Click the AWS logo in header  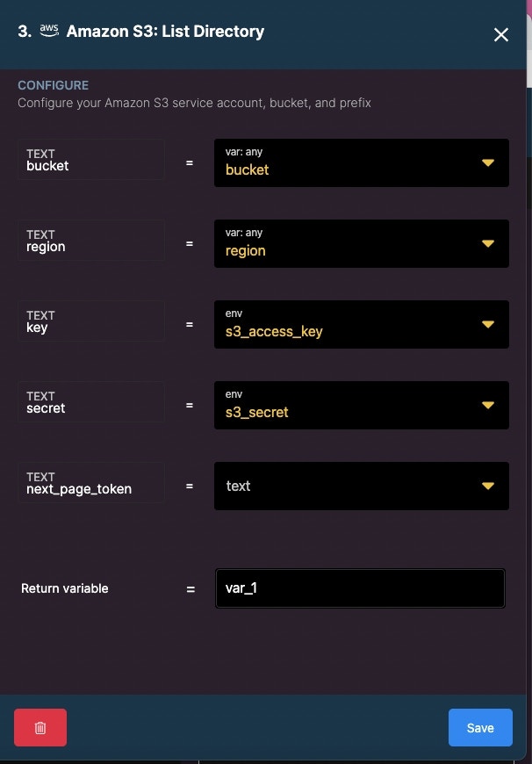click(x=49, y=32)
